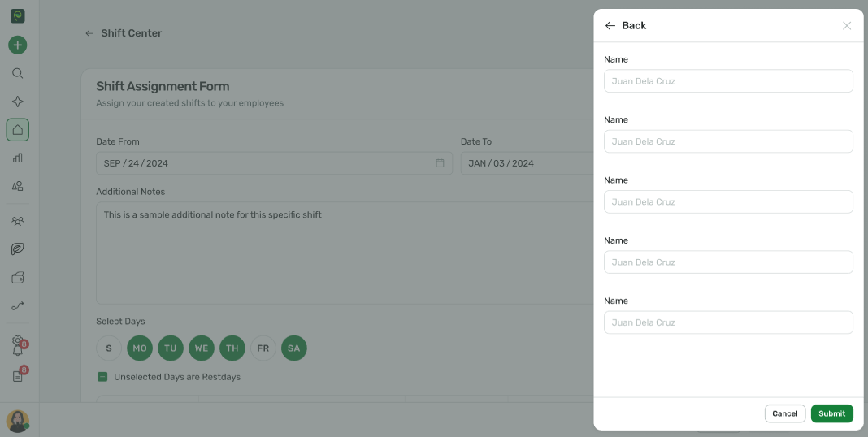Image resolution: width=868 pixels, height=437 pixels.
Task: Open the wallet icon in sidebar
Action: tap(18, 278)
